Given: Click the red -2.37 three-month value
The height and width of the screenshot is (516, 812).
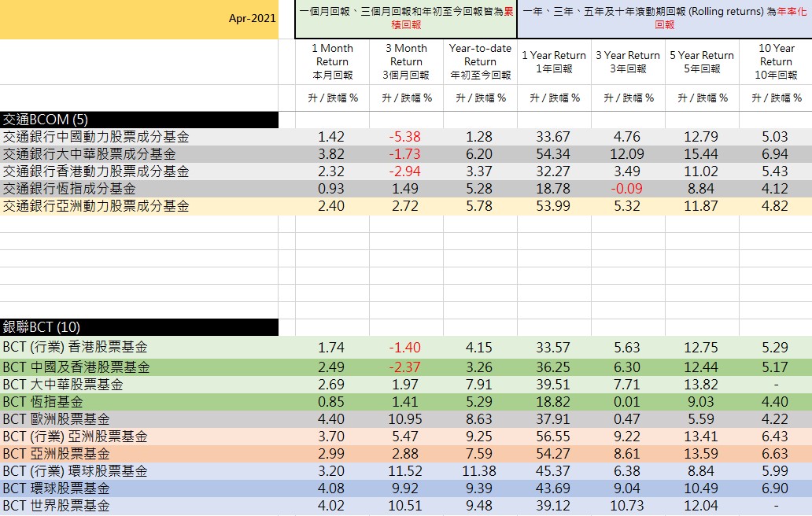Looking at the screenshot, I should [405, 367].
